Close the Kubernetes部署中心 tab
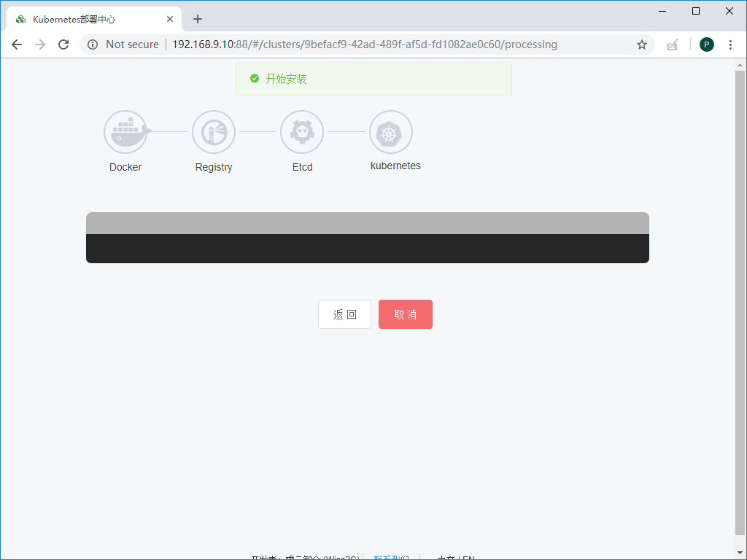 [169, 20]
